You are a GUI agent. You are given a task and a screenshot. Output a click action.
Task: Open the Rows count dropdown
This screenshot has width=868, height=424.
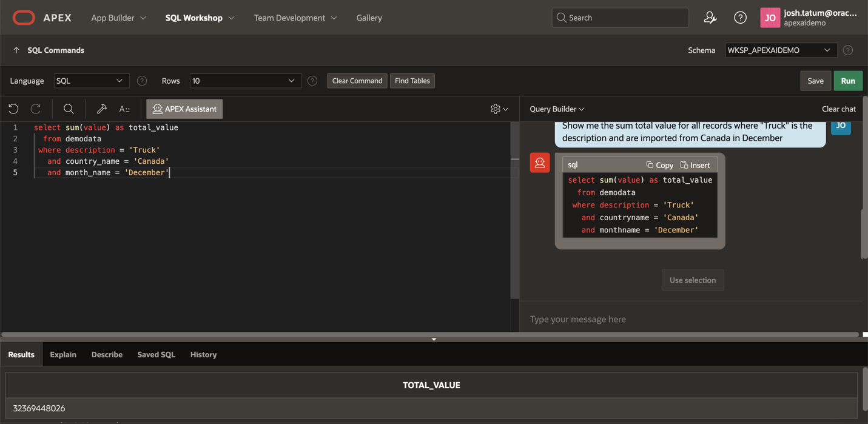point(245,81)
